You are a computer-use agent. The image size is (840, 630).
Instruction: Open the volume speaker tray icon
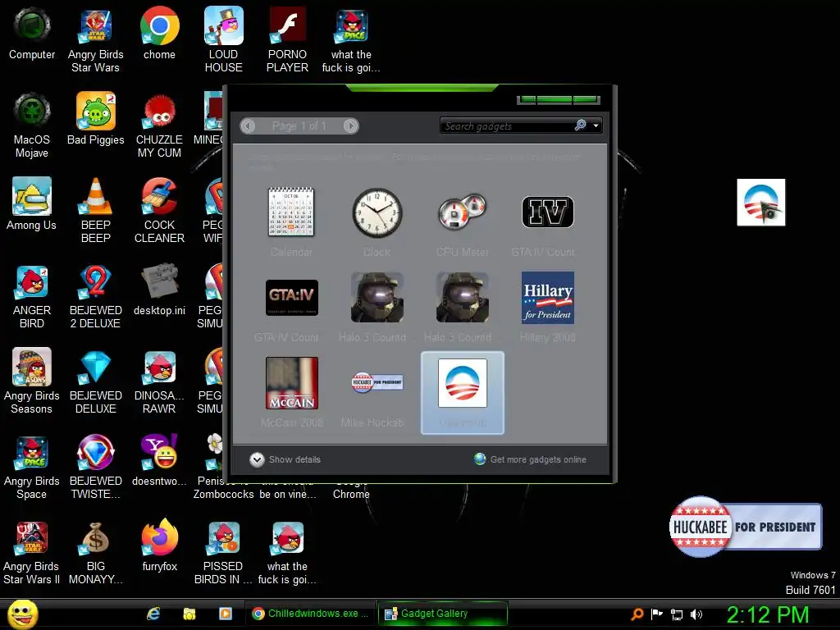point(696,614)
